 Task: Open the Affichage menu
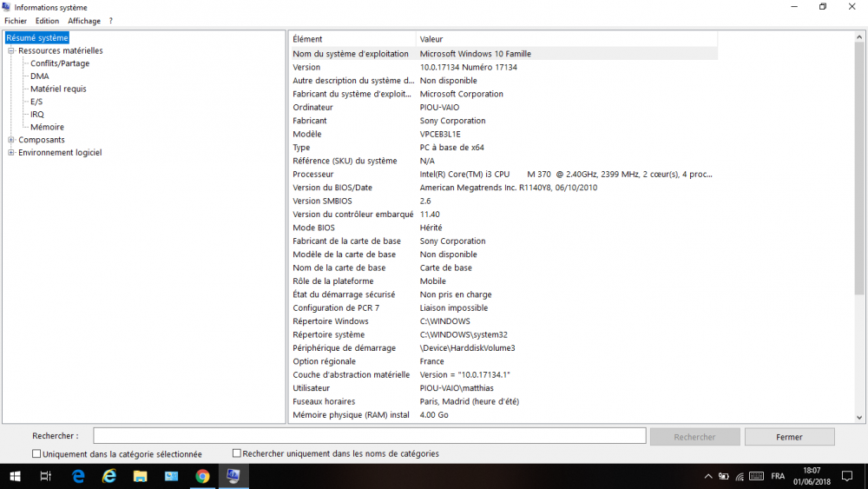84,21
